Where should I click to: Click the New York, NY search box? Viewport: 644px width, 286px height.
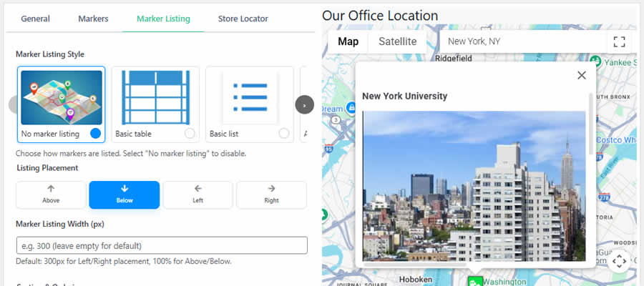click(524, 41)
